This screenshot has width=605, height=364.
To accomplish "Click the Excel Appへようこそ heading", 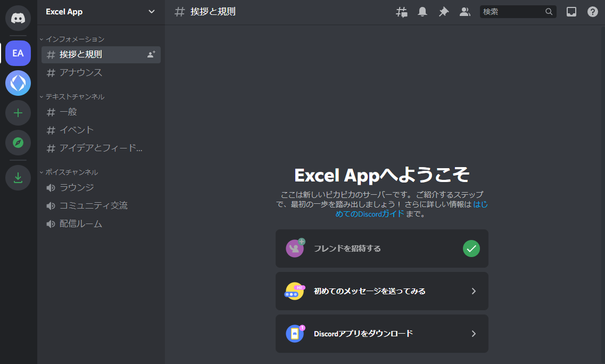I will 382,175.
